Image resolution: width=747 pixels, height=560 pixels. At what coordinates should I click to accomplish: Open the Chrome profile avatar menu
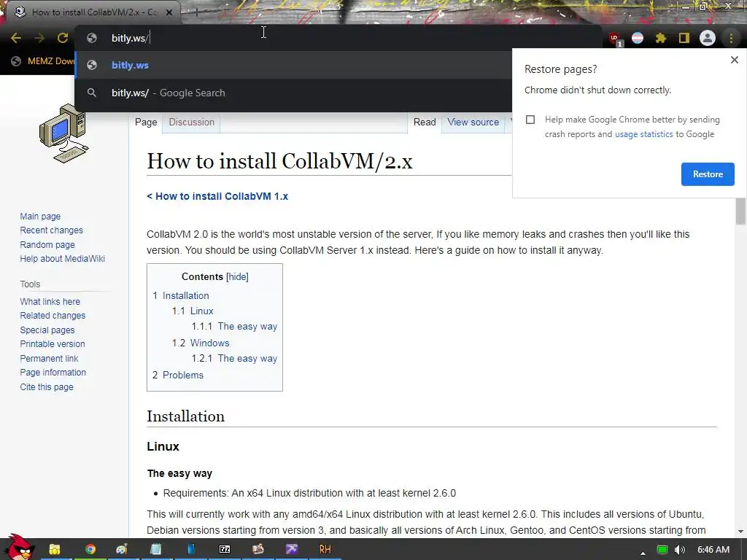[708, 38]
